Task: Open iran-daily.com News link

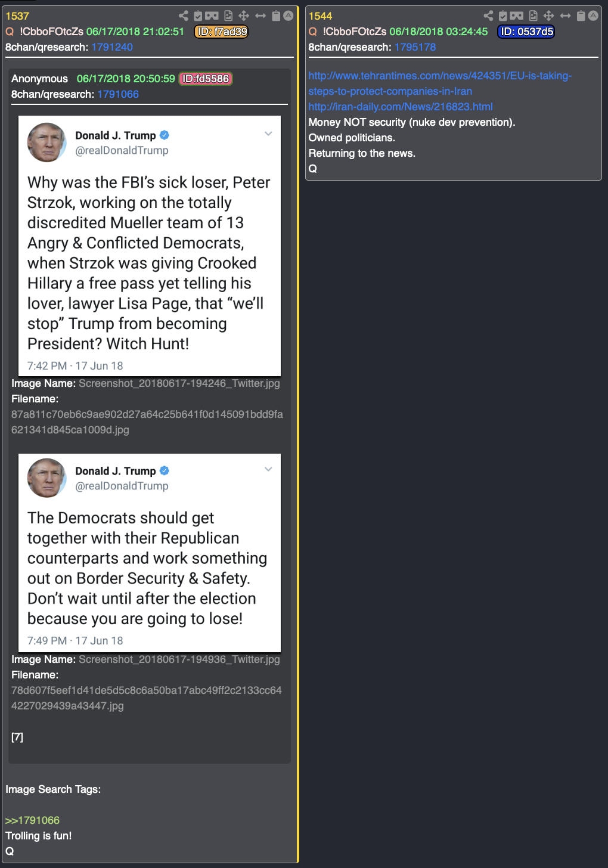Action: click(401, 107)
